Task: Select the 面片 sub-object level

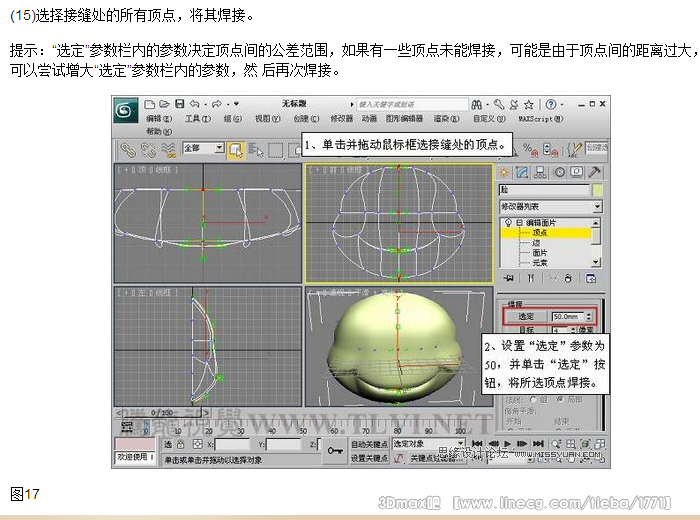Action: pos(539,253)
